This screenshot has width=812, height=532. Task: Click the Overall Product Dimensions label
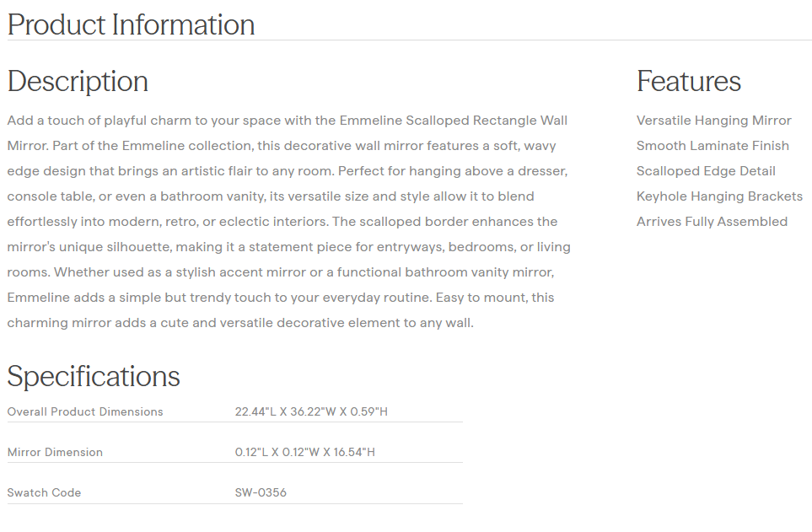[x=85, y=412]
